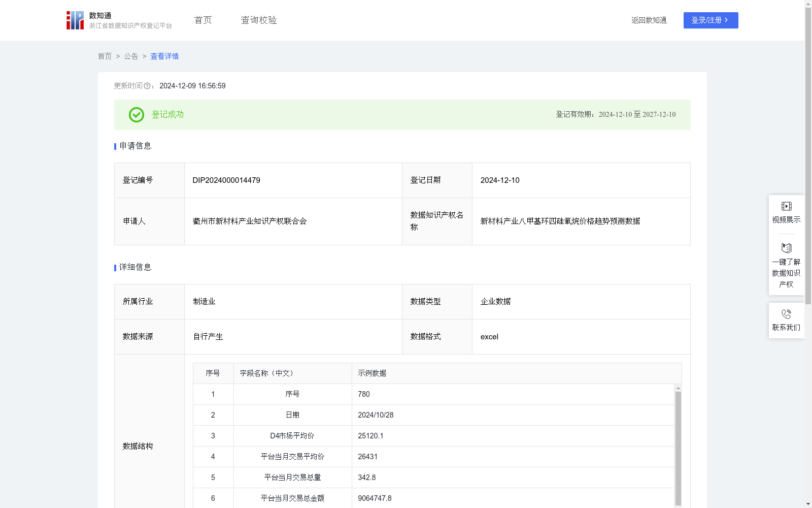Click the 自行产生 data source value
The height and width of the screenshot is (508, 812).
click(x=208, y=337)
